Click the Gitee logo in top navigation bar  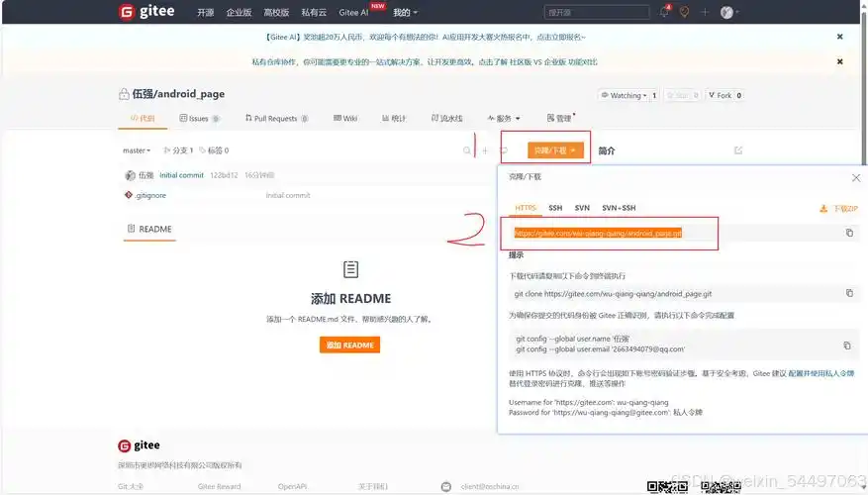click(146, 11)
